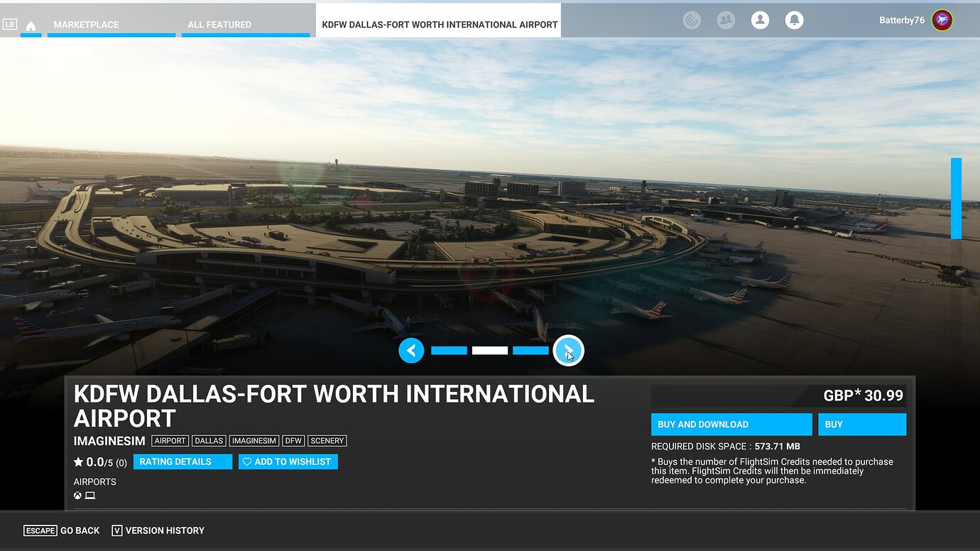
Task: Select the DALLAS tag
Action: pos(209,440)
